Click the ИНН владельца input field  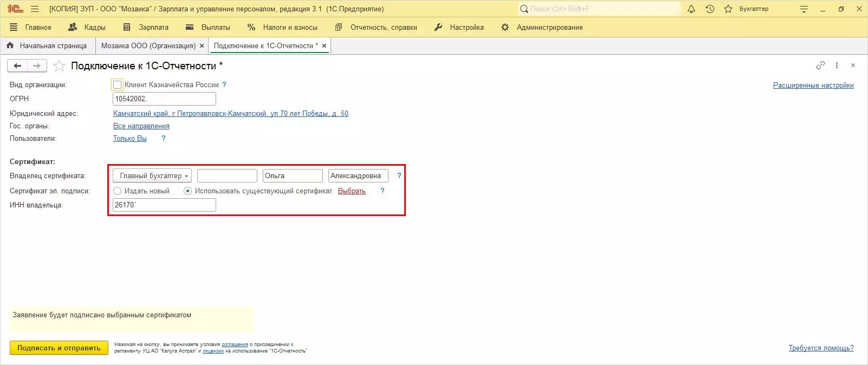click(164, 205)
